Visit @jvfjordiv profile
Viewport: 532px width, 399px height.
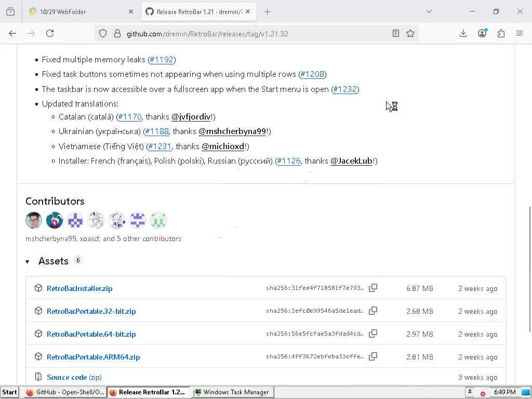(x=191, y=117)
